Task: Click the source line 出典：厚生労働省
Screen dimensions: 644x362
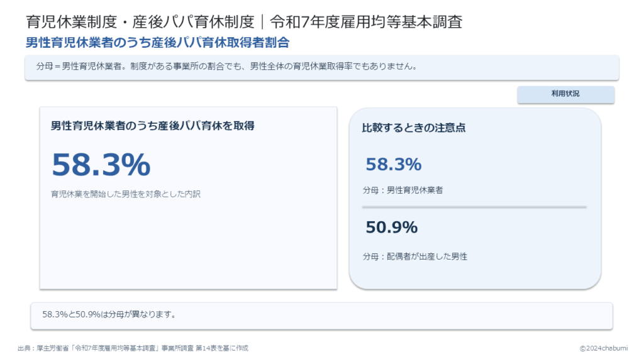Action: click(133, 348)
